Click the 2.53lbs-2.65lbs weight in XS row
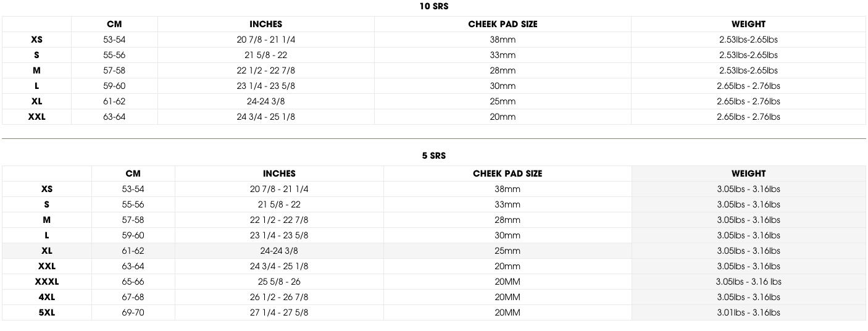 [x=748, y=40]
